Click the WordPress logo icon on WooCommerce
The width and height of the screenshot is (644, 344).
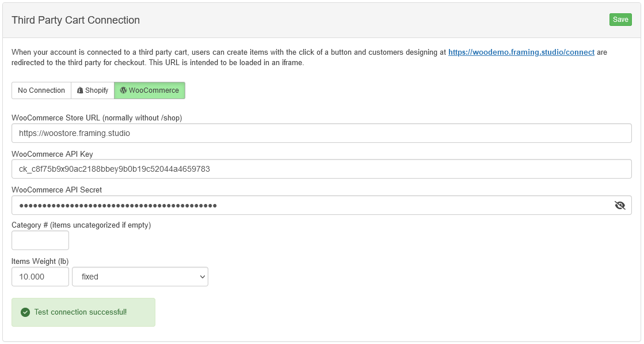tap(123, 90)
